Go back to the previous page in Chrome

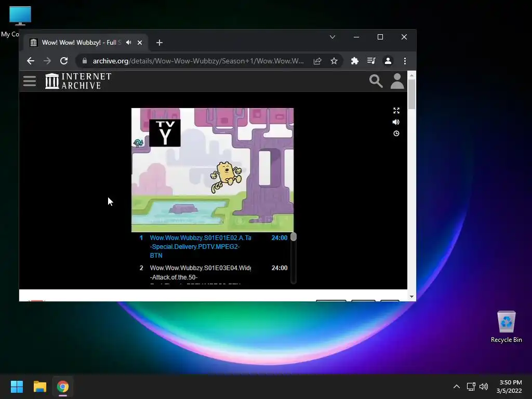[31, 61]
